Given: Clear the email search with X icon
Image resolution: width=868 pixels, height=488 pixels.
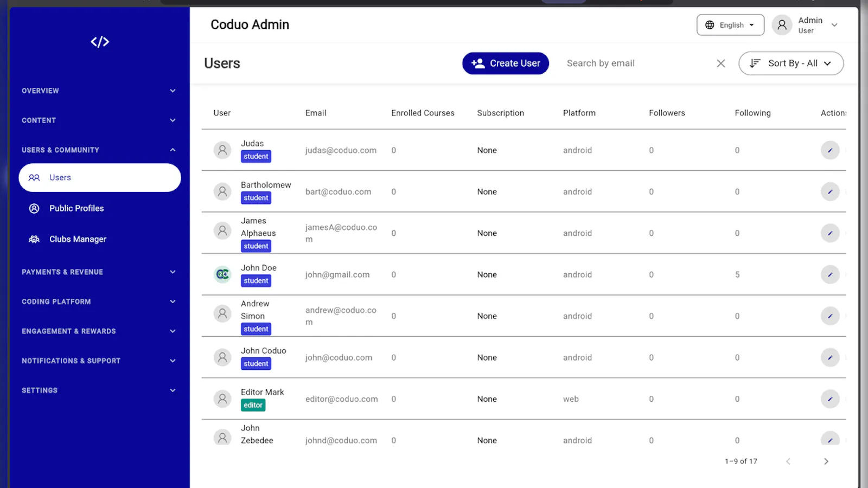Looking at the screenshot, I should [x=721, y=63].
